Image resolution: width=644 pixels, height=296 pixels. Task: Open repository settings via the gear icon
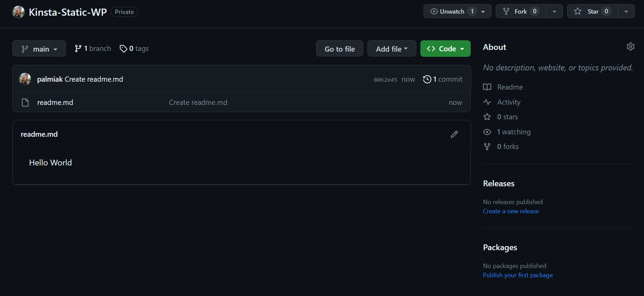(x=631, y=46)
